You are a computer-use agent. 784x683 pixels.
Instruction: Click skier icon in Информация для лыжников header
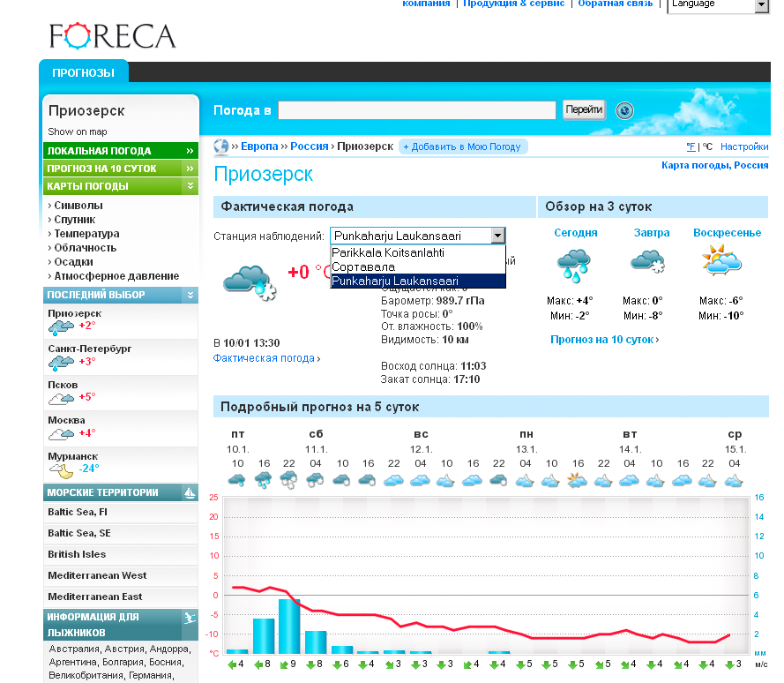pyautogui.click(x=190, y=618)
